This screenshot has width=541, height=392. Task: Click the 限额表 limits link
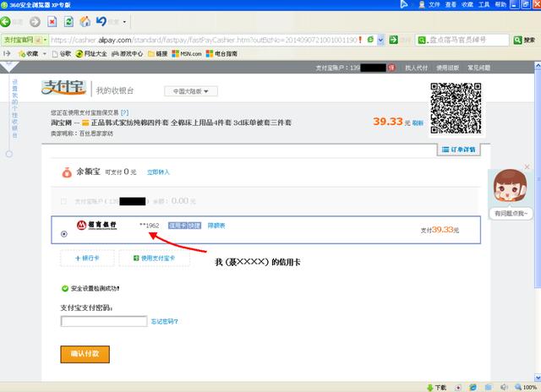tap(216, 226)
